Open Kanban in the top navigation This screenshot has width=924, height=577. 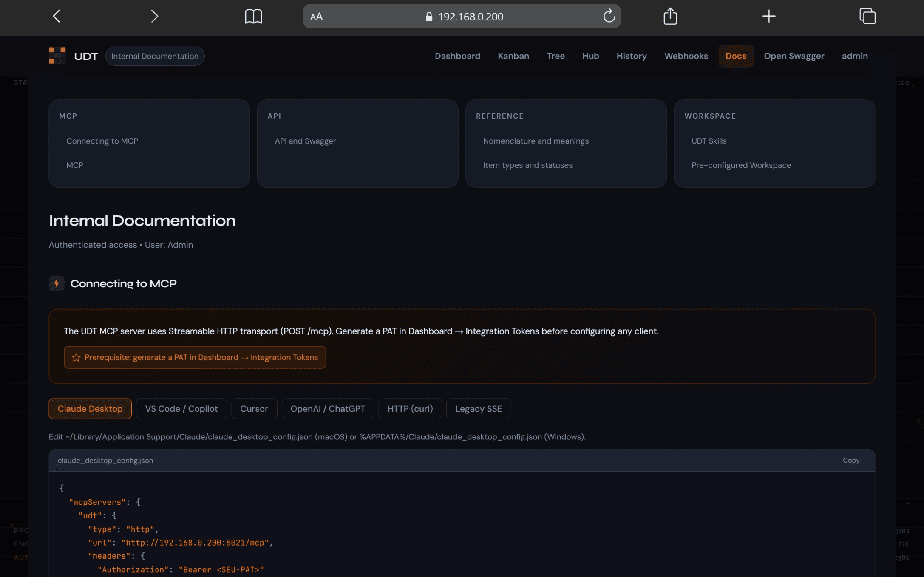[x=513, y=56]
